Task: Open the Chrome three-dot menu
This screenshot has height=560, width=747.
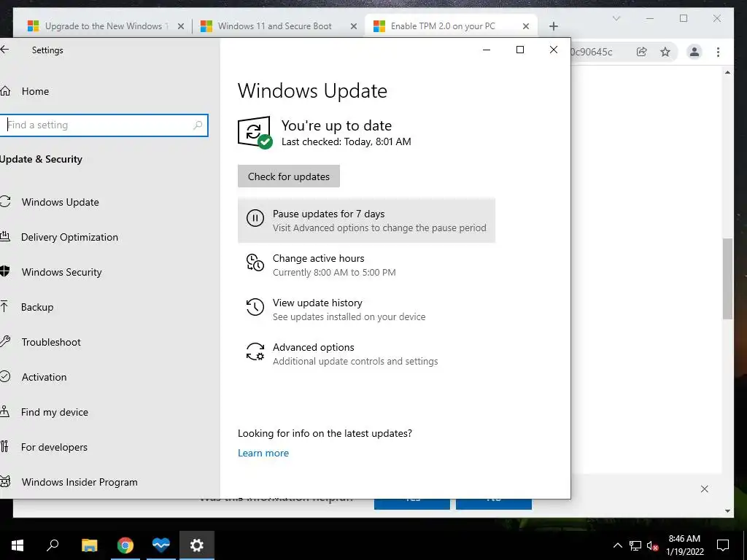Action: click(x=718, y=52)
